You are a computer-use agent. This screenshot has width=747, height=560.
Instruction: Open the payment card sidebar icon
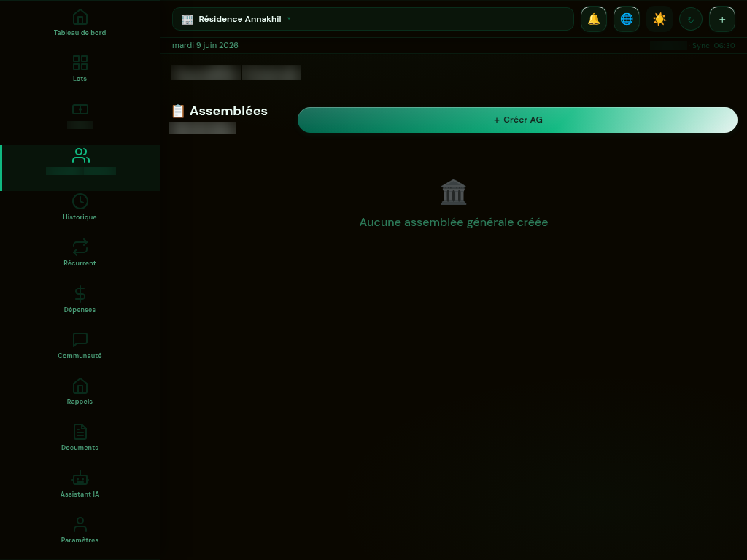[x=80, y=109]
